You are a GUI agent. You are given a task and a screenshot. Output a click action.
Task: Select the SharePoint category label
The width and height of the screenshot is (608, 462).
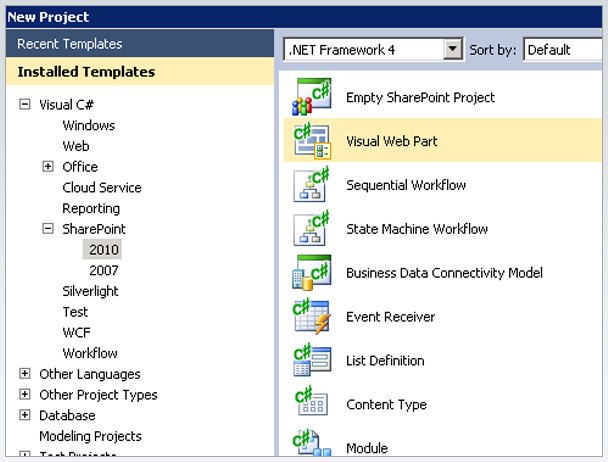pyautogui.click(x=94, y=229)
